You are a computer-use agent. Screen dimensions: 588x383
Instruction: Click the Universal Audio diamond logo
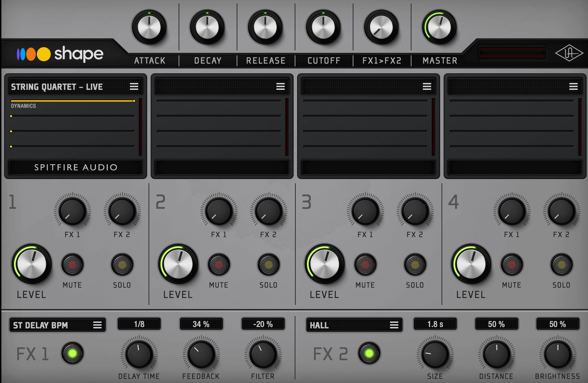(x=569, y=54)
